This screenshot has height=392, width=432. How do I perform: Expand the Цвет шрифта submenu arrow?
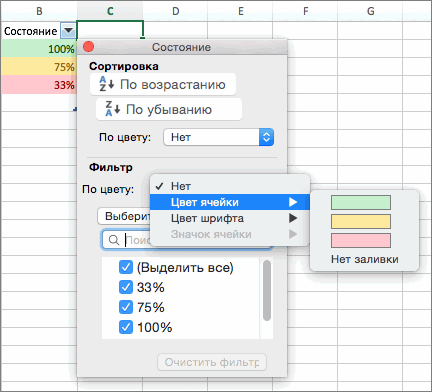(293, 218)
